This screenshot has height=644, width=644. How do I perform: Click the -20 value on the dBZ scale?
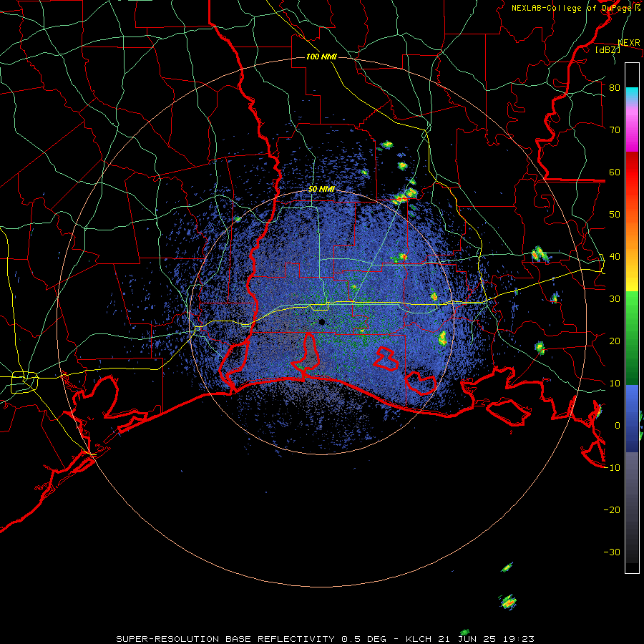click(612, 509)
